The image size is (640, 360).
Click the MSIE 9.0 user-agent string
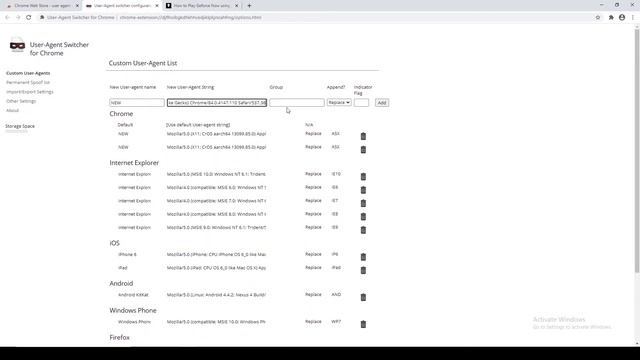click(216, 227)
